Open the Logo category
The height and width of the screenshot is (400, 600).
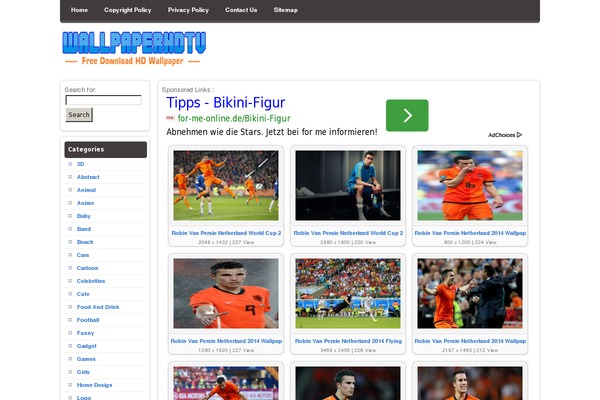84,397
